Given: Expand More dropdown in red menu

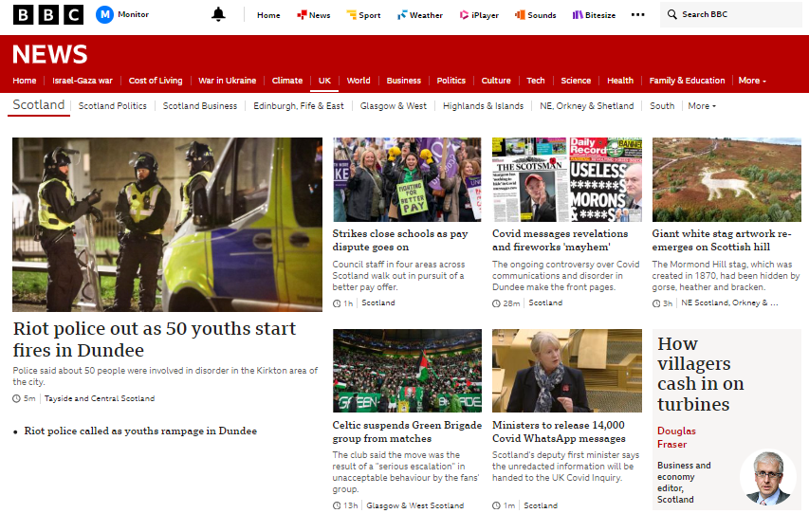Looking at the screenshot, I should [x=752, y=81].
